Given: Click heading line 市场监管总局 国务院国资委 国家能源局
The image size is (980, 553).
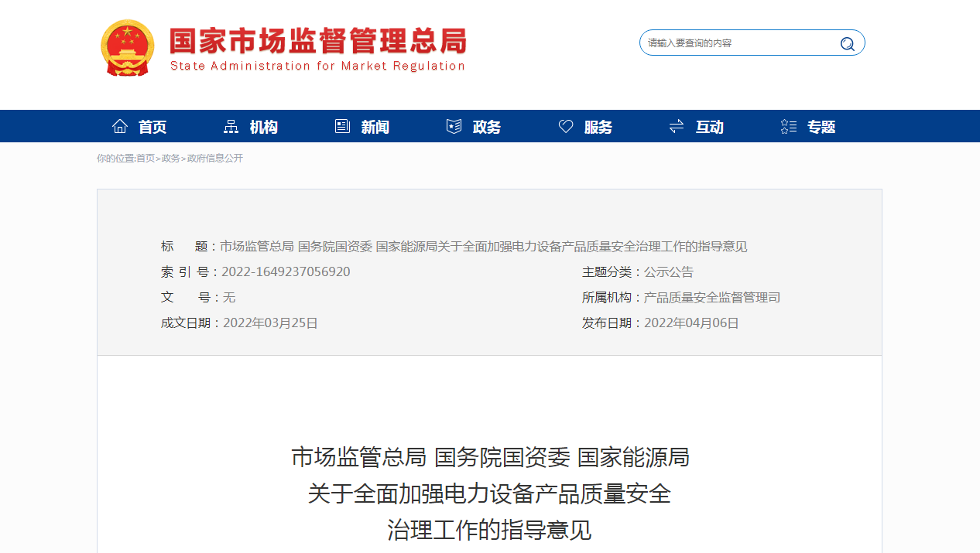Looking at the screenshot, I should coord(490,458).
